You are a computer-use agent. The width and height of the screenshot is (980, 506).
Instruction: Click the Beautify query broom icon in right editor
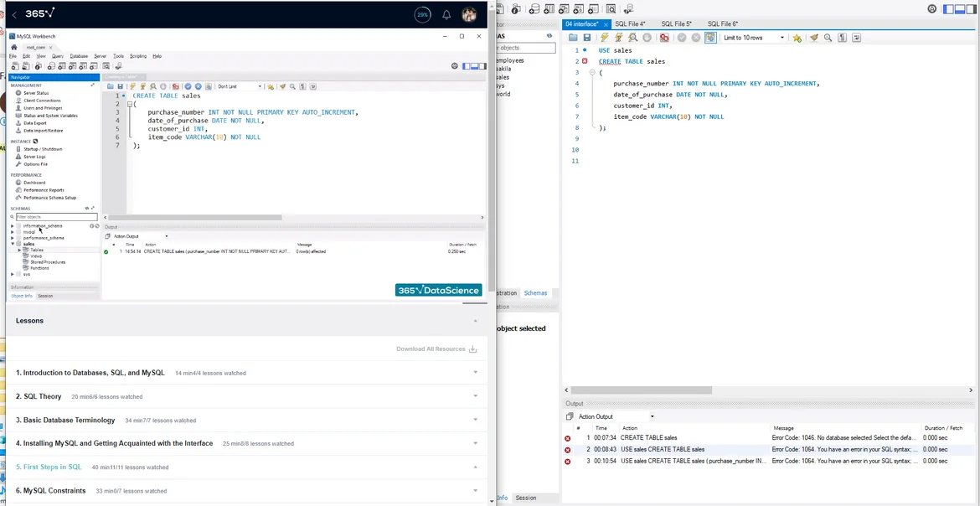(813, 38)
